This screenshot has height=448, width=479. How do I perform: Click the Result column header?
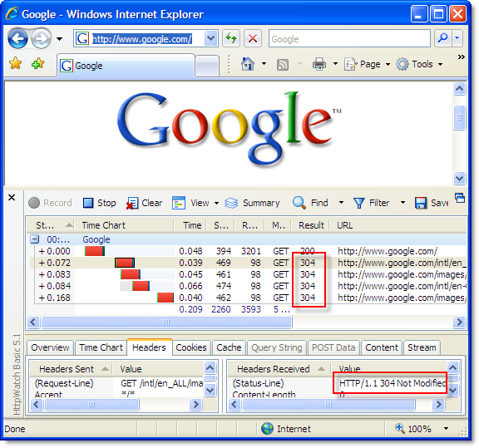[311, 225]
